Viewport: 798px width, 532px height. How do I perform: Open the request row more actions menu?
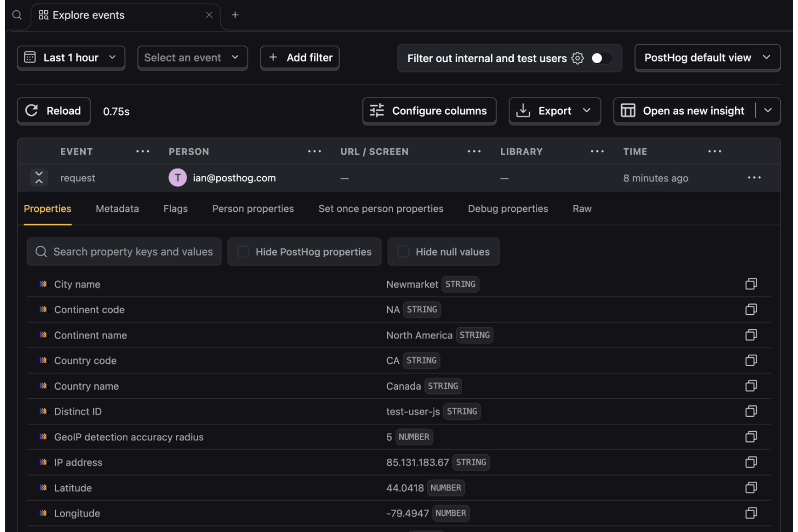(754, 177)
